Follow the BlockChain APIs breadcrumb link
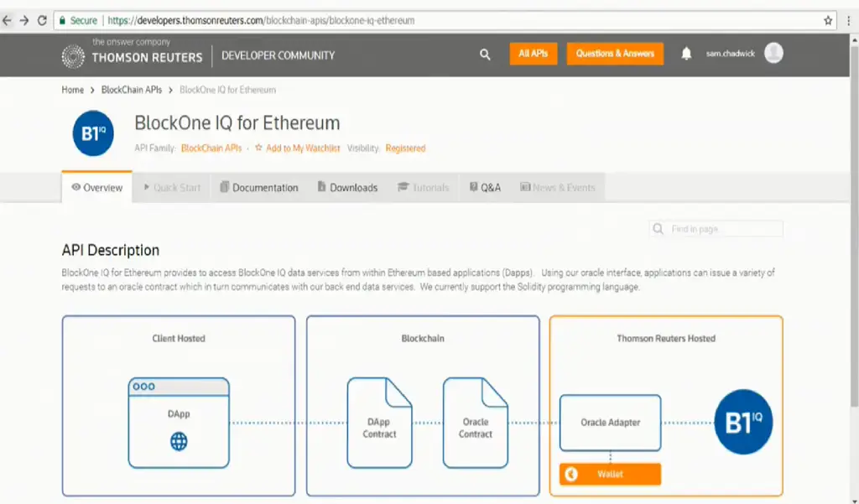 click(132, 90)
